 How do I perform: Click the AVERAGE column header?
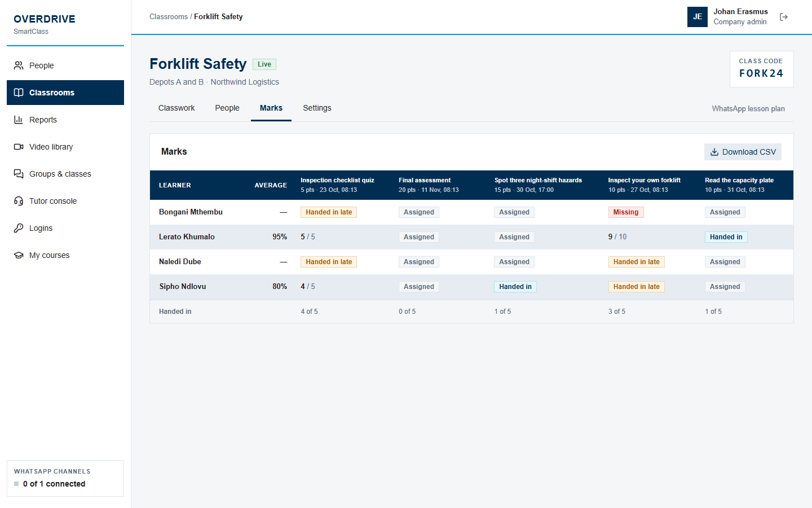coord(271,185)
